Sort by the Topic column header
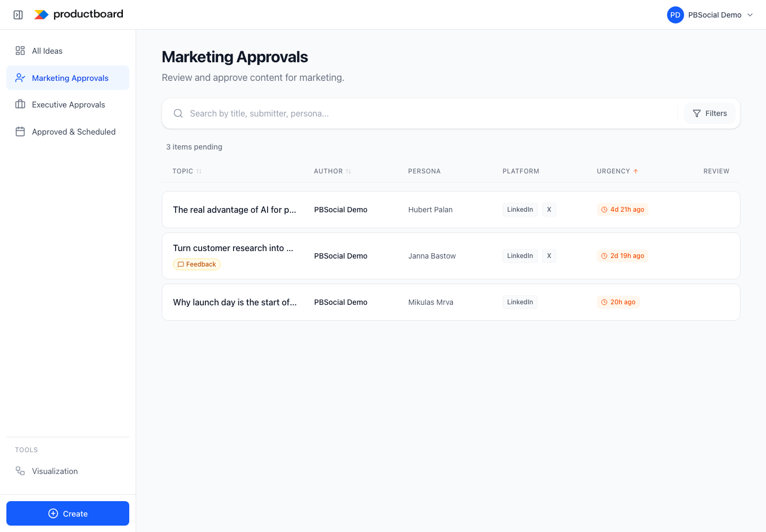This screenshot has height=532, width=766. click(187, 171)
